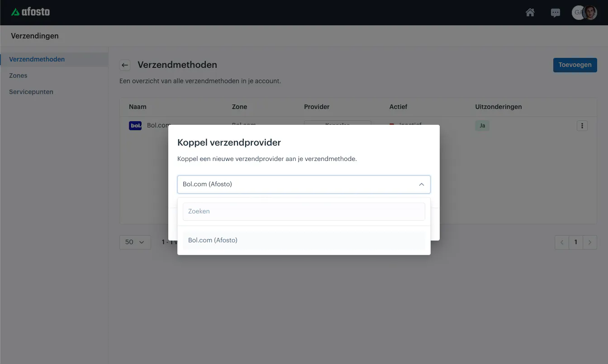Open the Zones sidebar item
608x364 pixels.
pos(18,76)
